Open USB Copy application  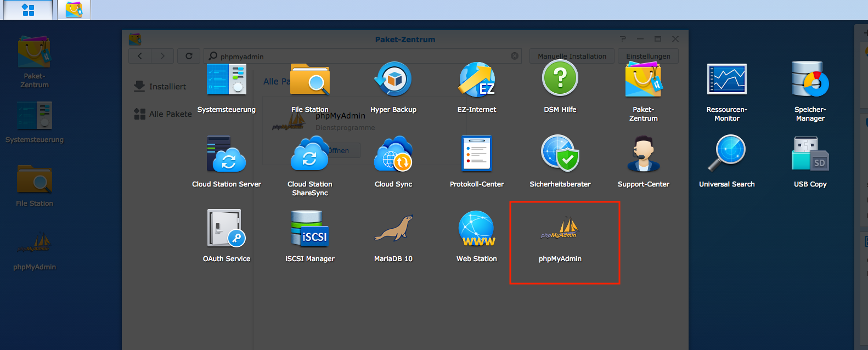coord(810,154)
